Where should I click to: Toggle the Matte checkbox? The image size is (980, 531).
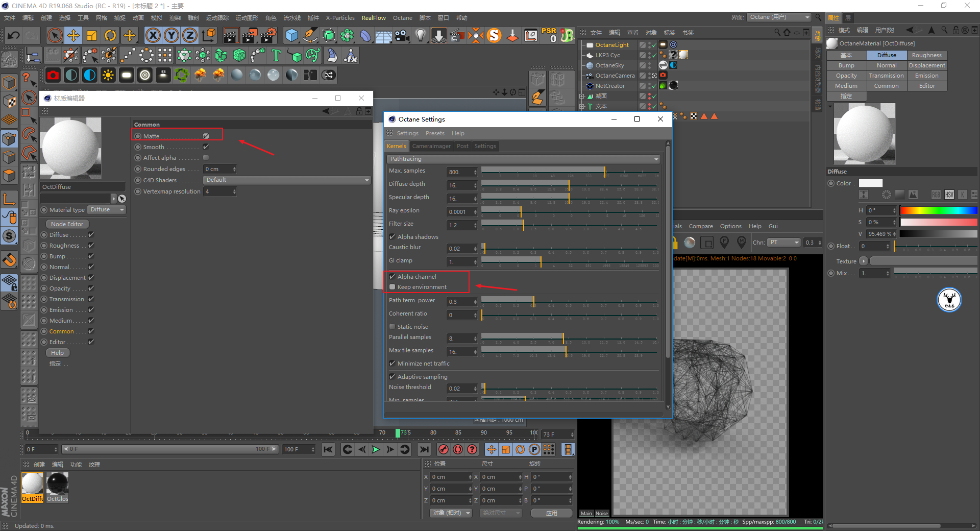pos(206,136)
